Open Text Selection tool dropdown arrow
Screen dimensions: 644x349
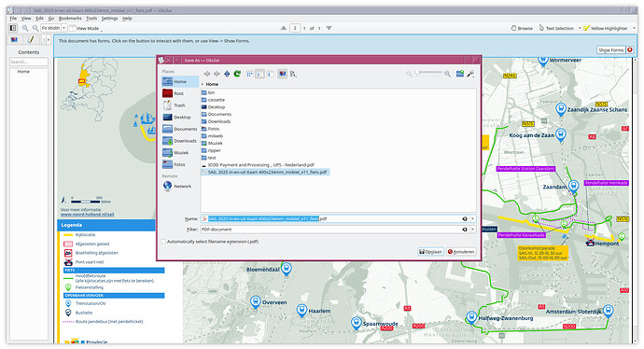(580, 28)
